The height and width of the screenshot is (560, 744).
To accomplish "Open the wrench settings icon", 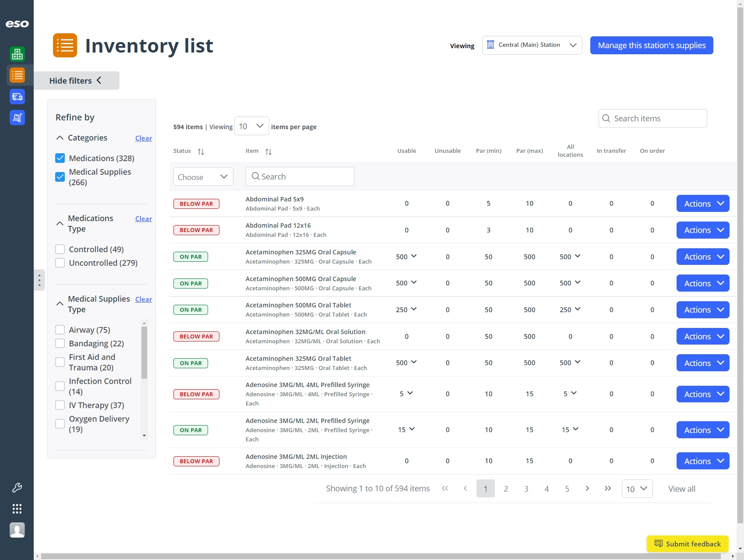I will (x=17, y=487).
